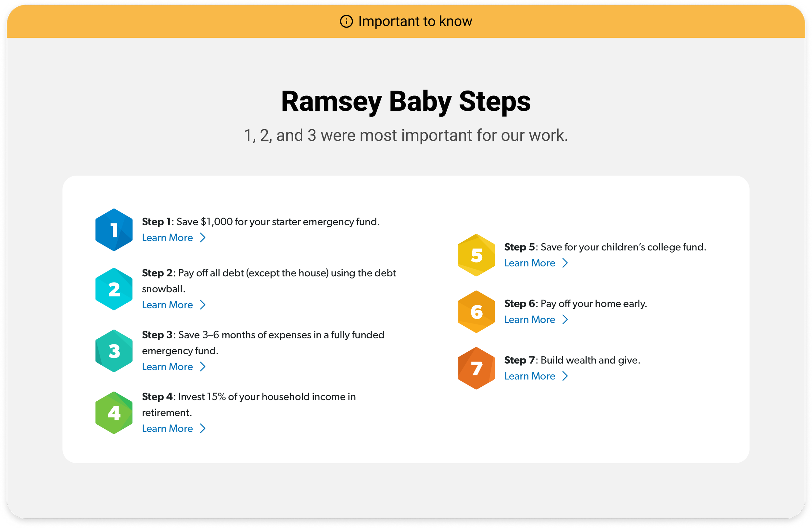Click the teal Step 3 hexagon icon
This screenshot has width=812, height=528.
point(114,351)
